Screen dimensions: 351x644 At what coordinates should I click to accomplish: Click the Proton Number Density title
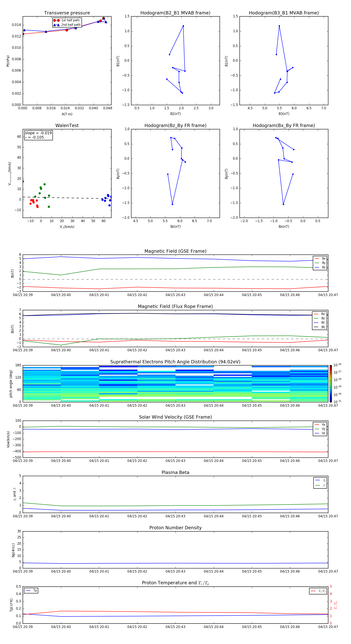coord(175,528)
